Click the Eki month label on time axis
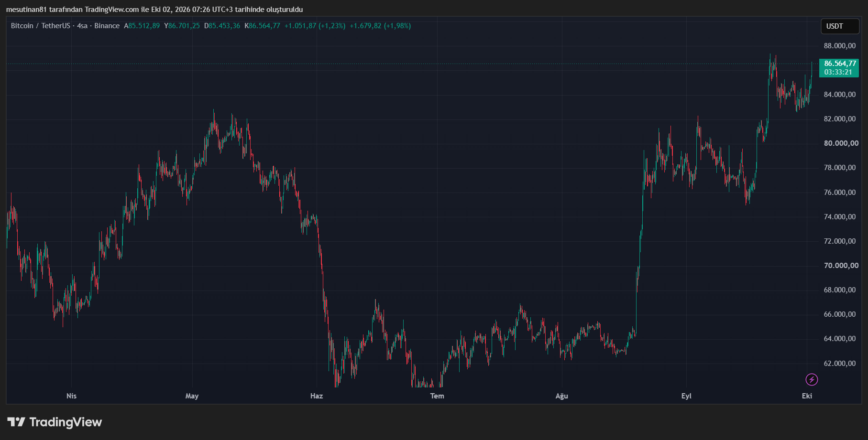Viewport: 868px width, 440px height. click(x=807, y=396)
